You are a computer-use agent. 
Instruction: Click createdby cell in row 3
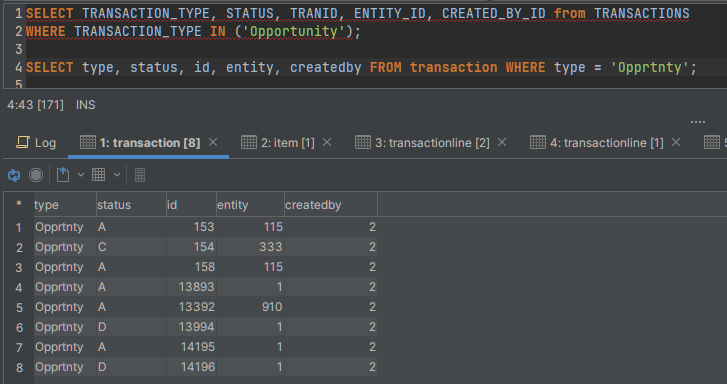(x=331, y=267)
